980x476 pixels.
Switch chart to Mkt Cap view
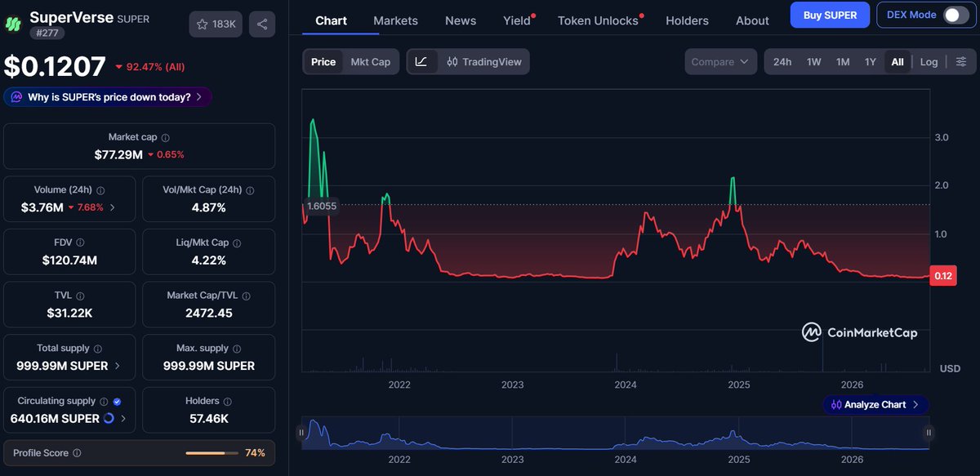pos(370,61)
